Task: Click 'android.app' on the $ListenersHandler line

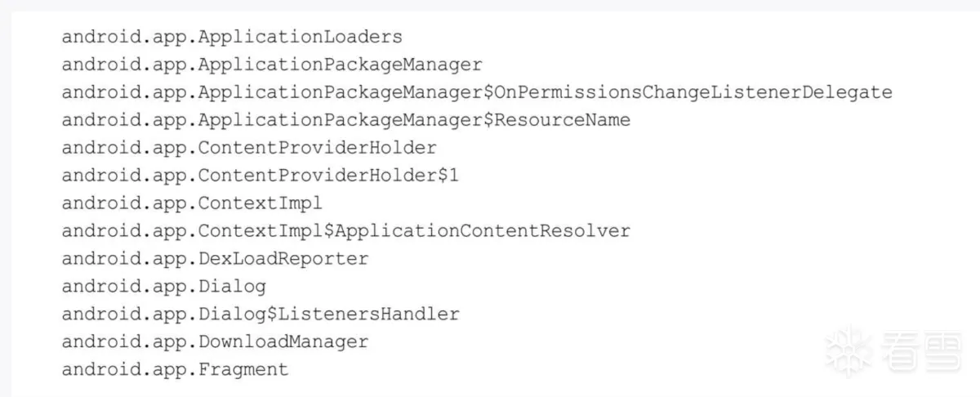Action: pyautogui.click(x=124, y=314)
